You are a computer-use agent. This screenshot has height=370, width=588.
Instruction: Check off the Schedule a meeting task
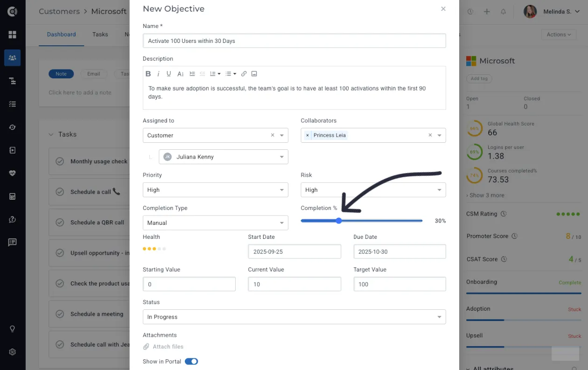click(x=60, y=314)
